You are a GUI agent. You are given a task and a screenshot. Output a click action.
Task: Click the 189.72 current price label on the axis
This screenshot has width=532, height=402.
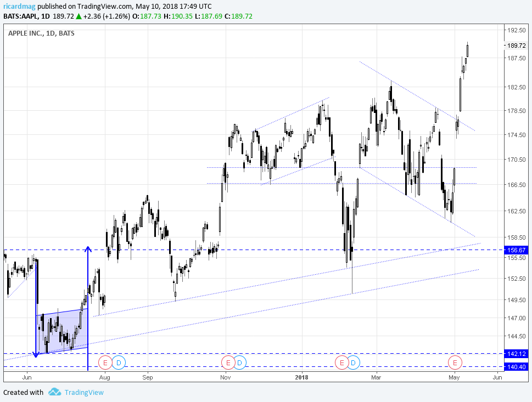point(517,46)
